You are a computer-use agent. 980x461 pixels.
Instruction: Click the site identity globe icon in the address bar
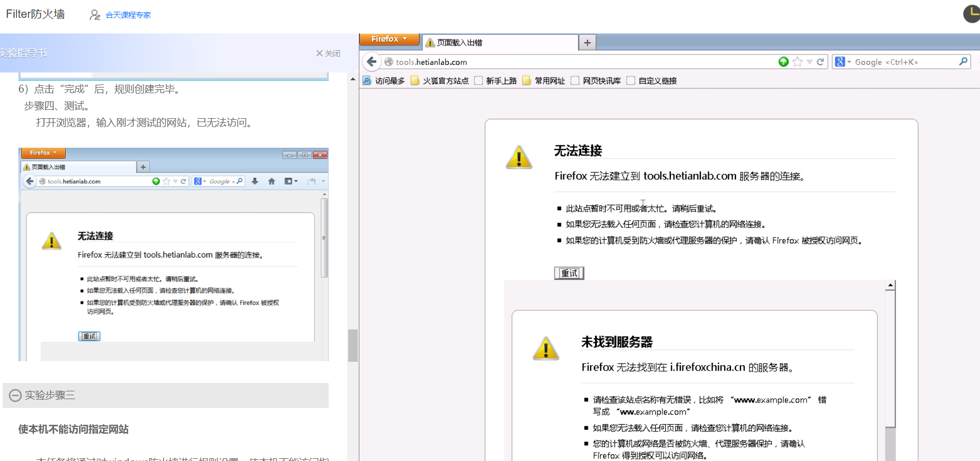[389, 62]
